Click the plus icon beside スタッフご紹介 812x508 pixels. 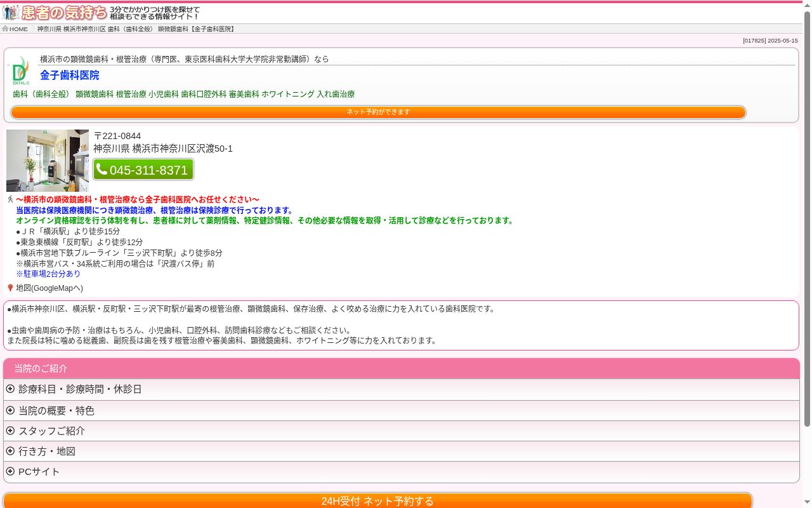coord(10,431)
